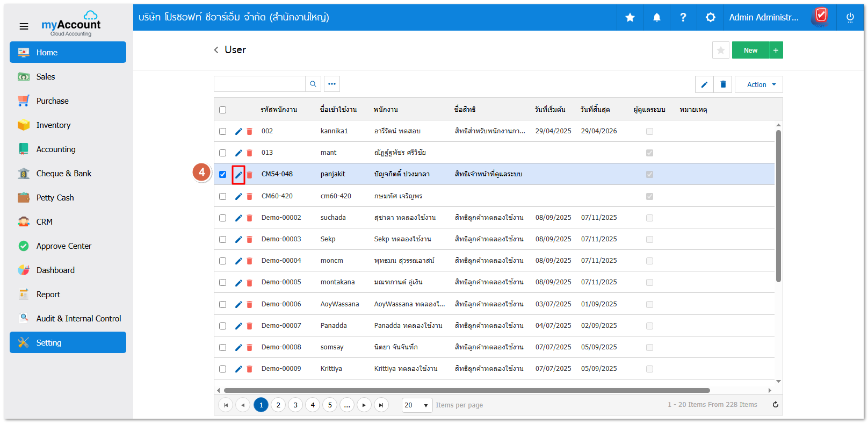Open the items per page dropdown
The height and width of the screenshot is (423, 868).
point(417,405)
